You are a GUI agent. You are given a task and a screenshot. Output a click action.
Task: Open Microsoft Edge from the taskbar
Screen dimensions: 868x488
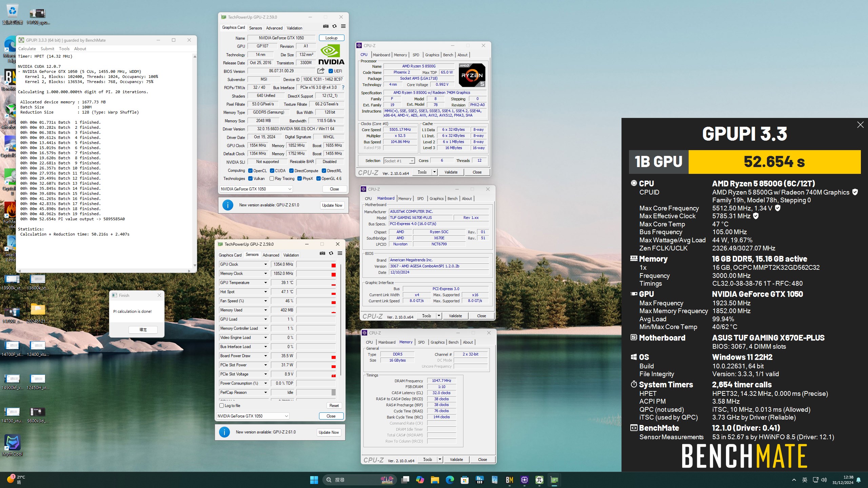coord(450,480)
